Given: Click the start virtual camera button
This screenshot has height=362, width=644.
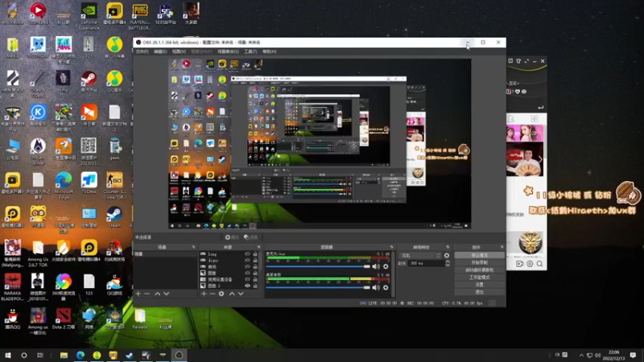Looking at the screenshot, I should click(479, 270).
